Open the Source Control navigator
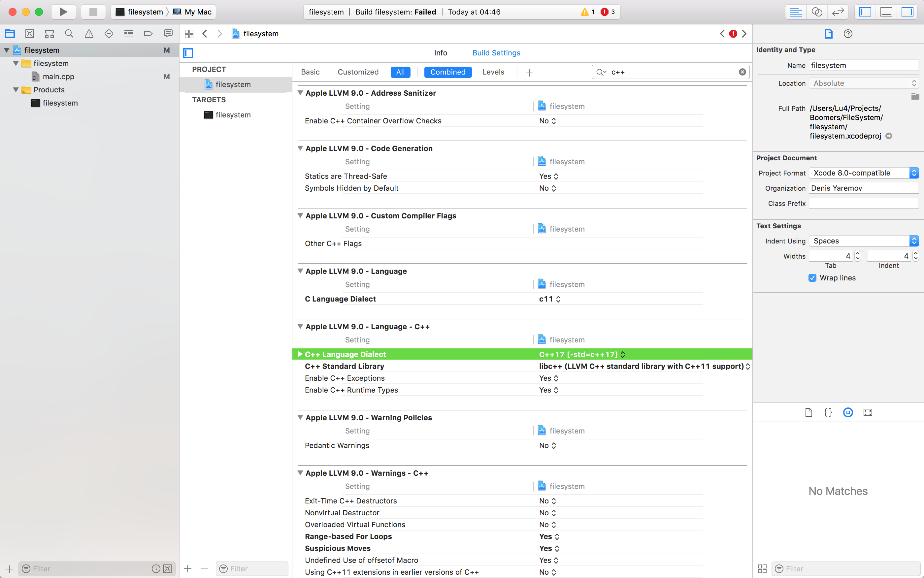Image resolution: width=924 pixels, height=578 pixels. coord(29,34)
